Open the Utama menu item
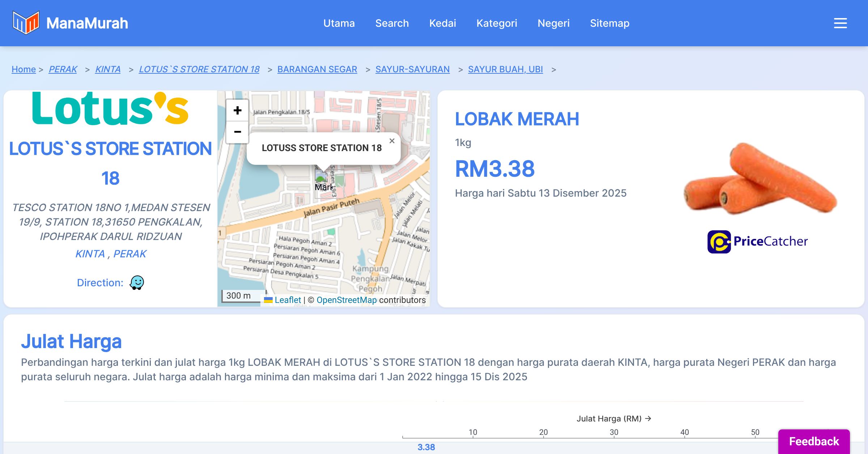Viewport: 868px width, 454px height. (339, 23)
